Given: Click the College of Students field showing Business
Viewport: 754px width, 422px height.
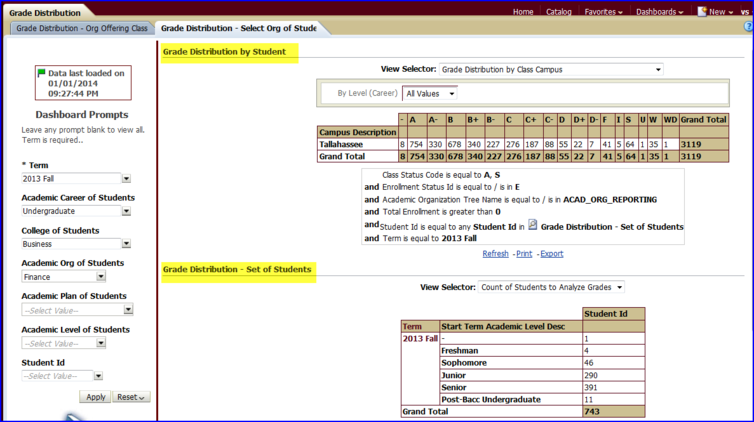Looking at the screenshot, I should click(71, 244).
